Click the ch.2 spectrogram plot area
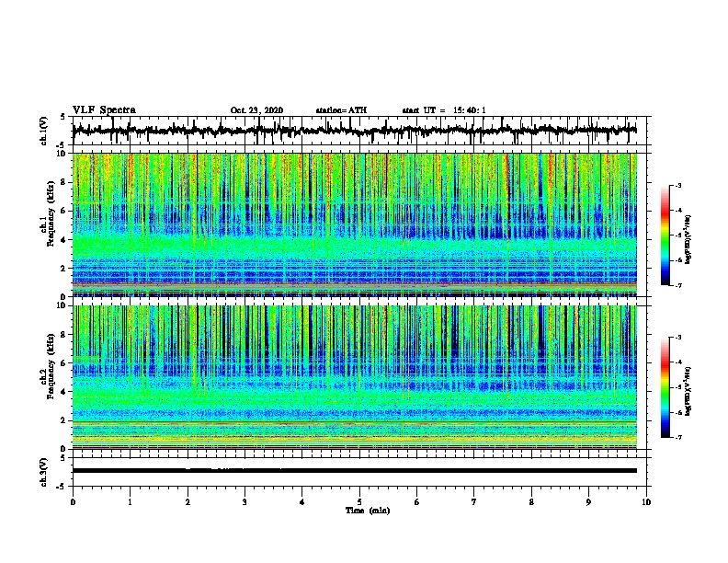728x563 pixels. [x=354, y=377]
